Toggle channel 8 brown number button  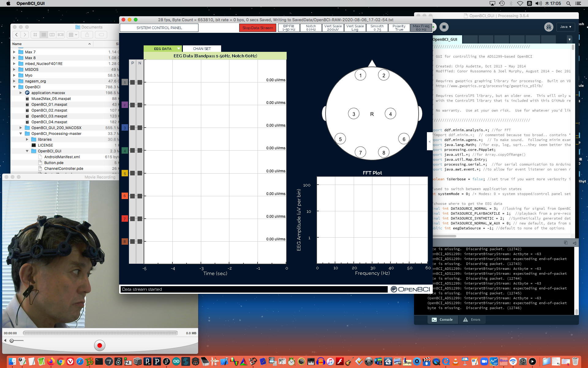pyautogui.click(x=125, y=241)
